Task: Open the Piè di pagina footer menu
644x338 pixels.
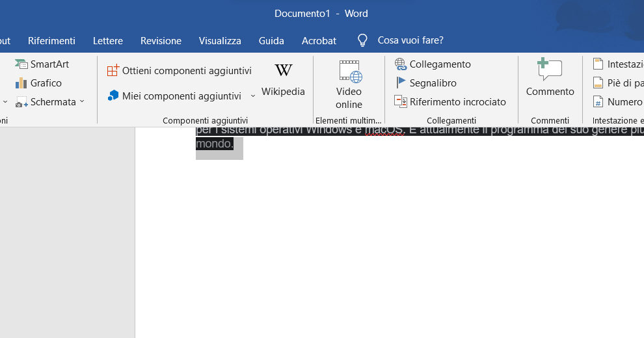Action: pyautogui.click(x=618, y=83)
